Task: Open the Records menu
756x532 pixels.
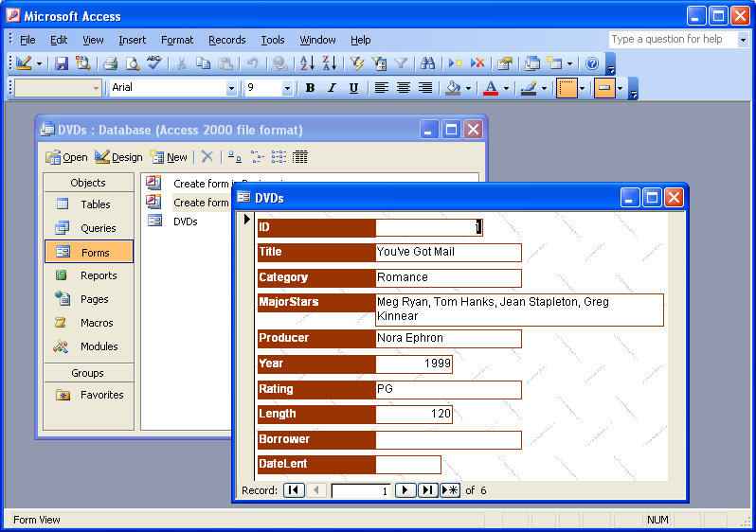Action: point(227,40)
